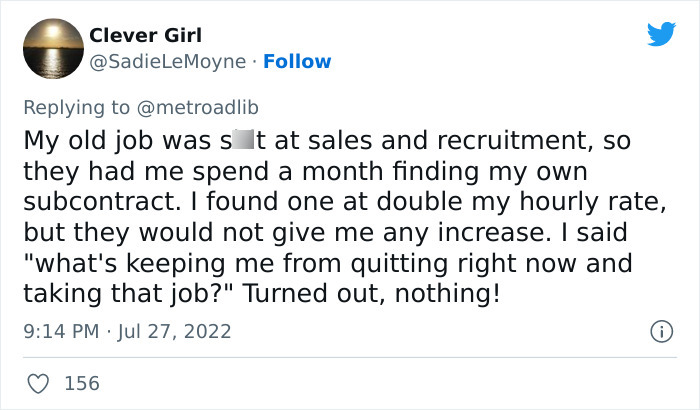Click the Jul 27, 2022 date
The image size is (700, 410).
(174, 330)
